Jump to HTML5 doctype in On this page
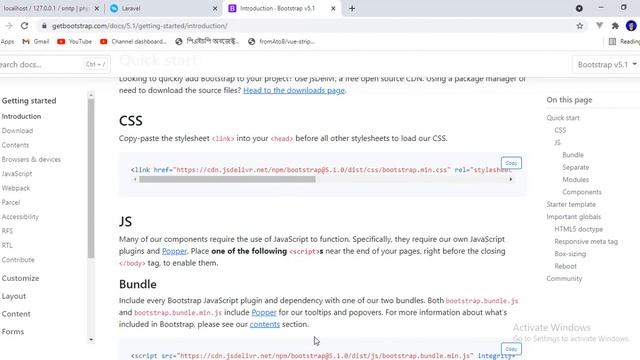Viewport: 640px width, 360px height. pos(578,229)
